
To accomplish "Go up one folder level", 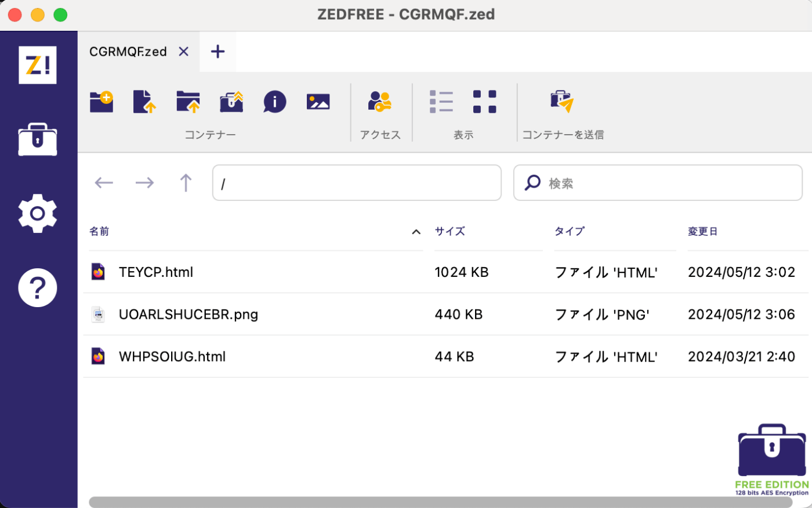I will (x=186, y=183).
